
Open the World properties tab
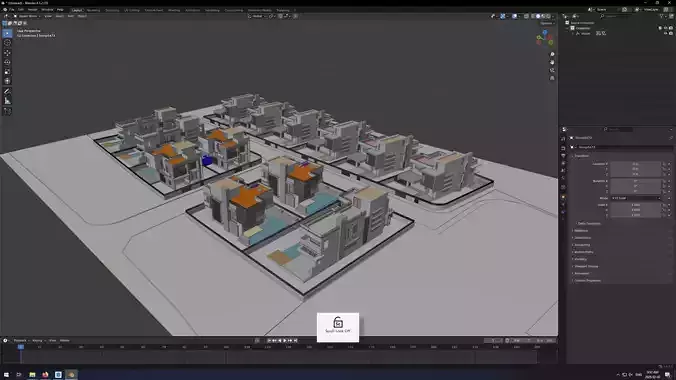(x=563, y=179)
